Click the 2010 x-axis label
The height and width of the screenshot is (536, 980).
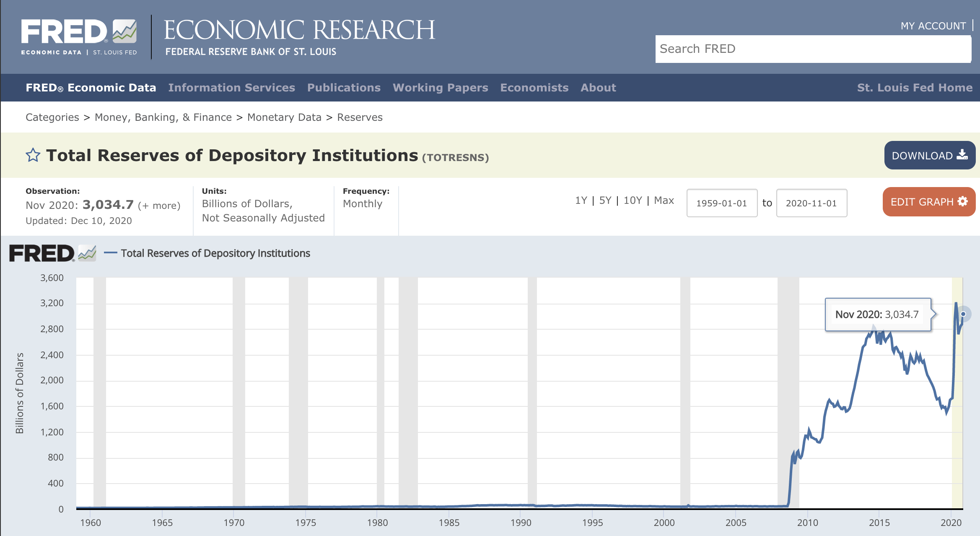tap(807, 523)
